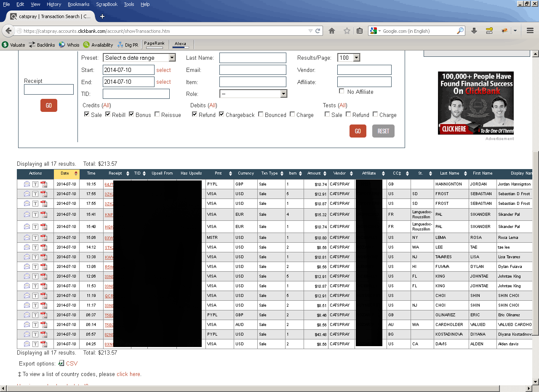Image resolution: width=539 pixels, height=392 pixels.
Task: Open the bookmarks list icon in the toolbar
Action: pyautogui.click(x=360, y=31)
